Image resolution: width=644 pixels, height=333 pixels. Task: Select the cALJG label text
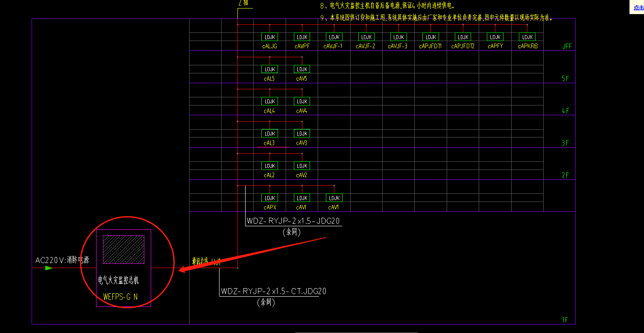click(269, 46)
